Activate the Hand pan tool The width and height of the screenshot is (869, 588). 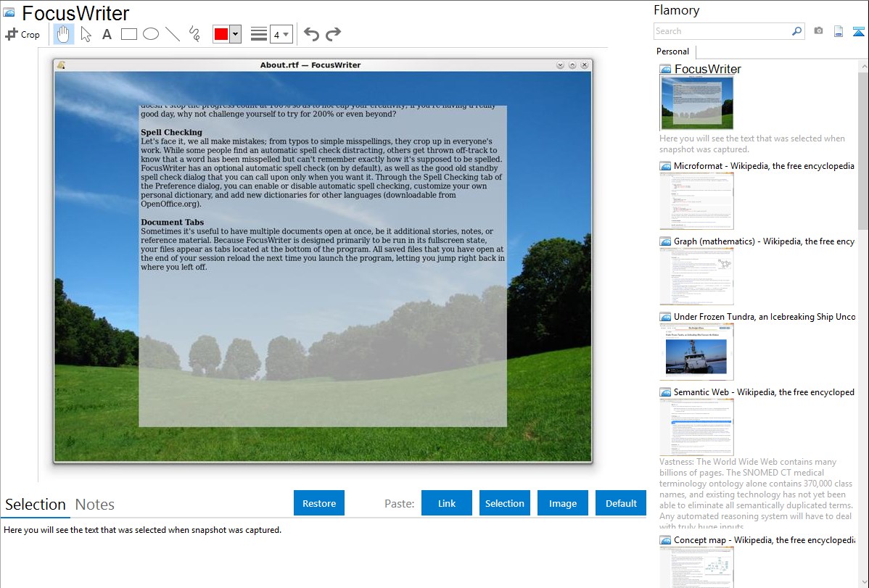click(x=63, y=34)
